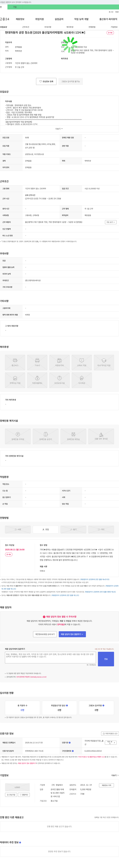Click the 직원대출제도 employee loan icon

(x=37, y=380)
